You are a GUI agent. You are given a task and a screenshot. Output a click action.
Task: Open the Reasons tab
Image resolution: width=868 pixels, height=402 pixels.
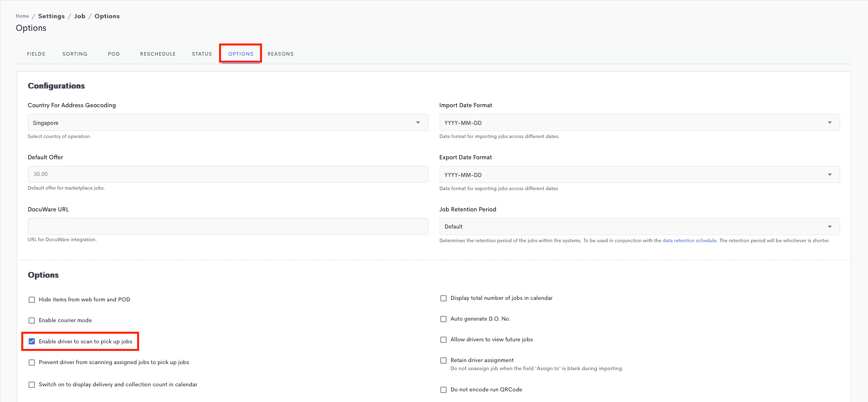[281, 54]
